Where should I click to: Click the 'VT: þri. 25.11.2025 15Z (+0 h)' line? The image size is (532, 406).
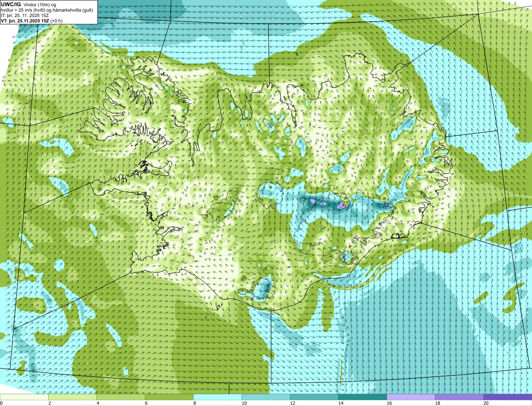32,20
